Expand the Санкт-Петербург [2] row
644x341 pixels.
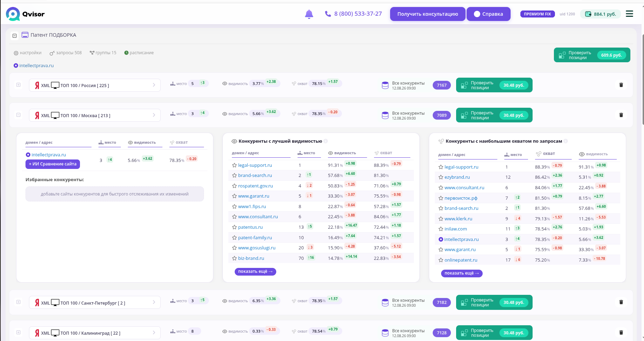click(x=19, y=302)
